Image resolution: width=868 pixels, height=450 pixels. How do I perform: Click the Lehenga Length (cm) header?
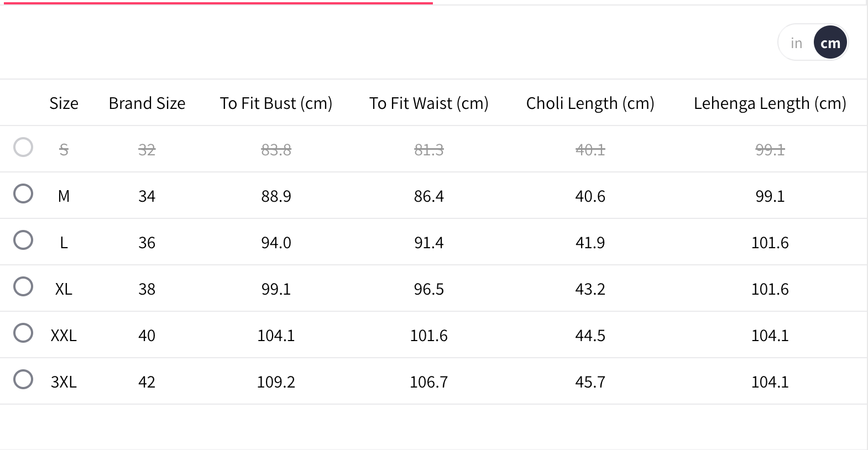[770, 103]
